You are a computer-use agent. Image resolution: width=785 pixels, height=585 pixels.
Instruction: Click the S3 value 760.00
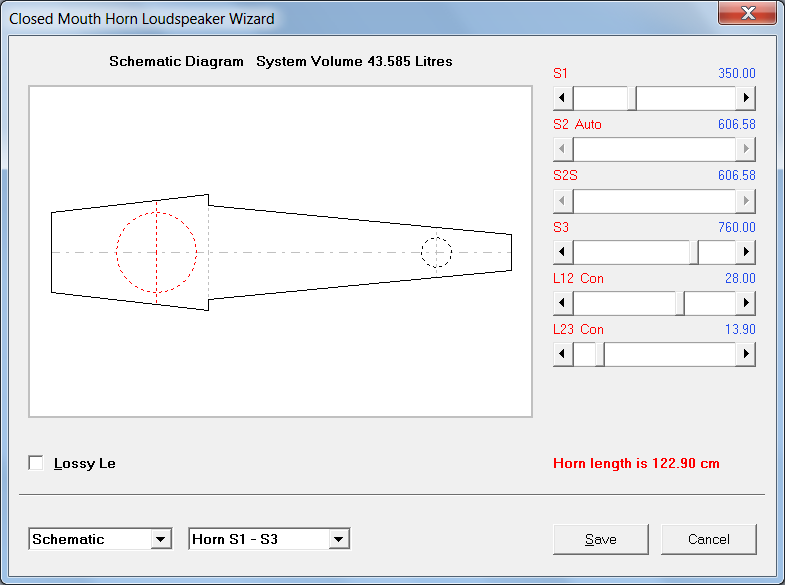pyautogui.click(x=736, y=227)
